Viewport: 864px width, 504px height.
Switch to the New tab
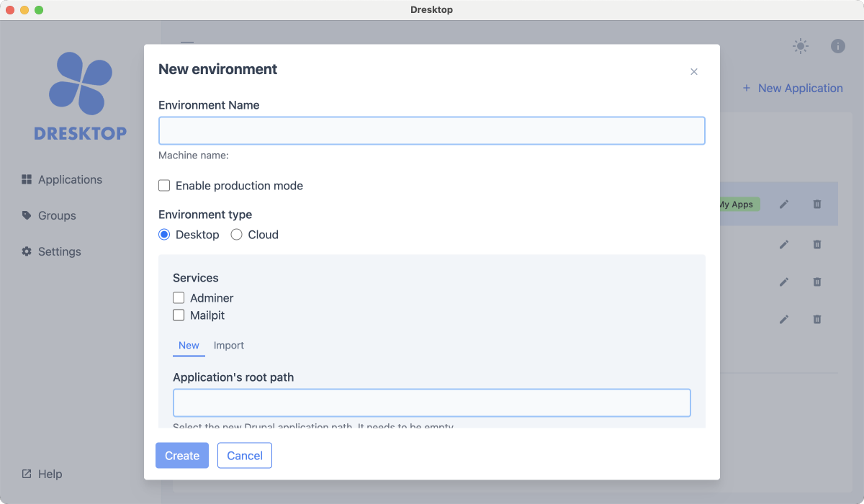pyautogui.click(x=189, y=346)
